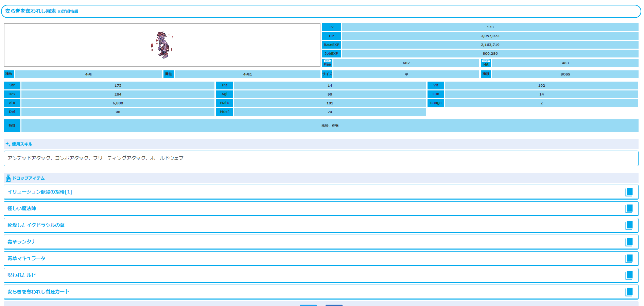Open the book icon on 毒草マキュラータ row
644x306 pixels.
point(629,259)
